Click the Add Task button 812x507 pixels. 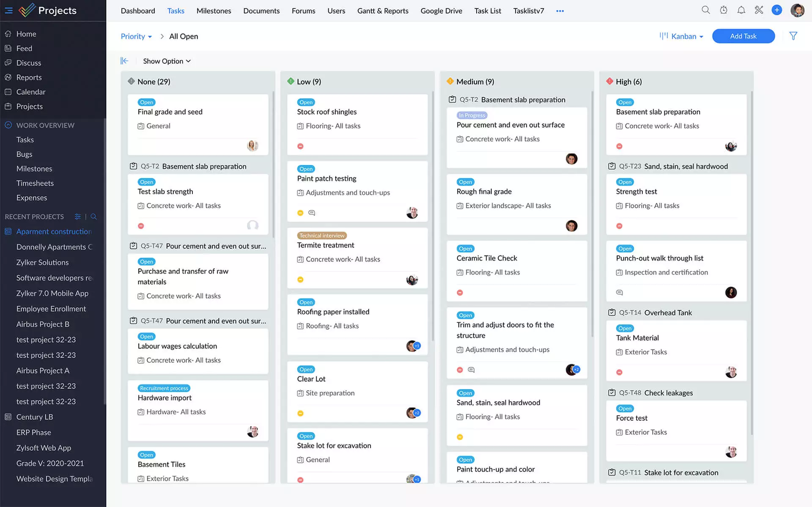click(x=743, y=36)
